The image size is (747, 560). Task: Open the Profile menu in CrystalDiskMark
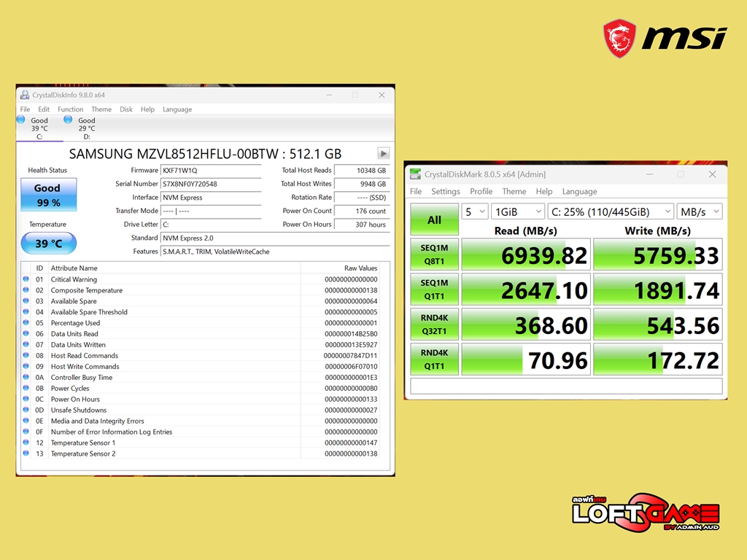(481, 192)
